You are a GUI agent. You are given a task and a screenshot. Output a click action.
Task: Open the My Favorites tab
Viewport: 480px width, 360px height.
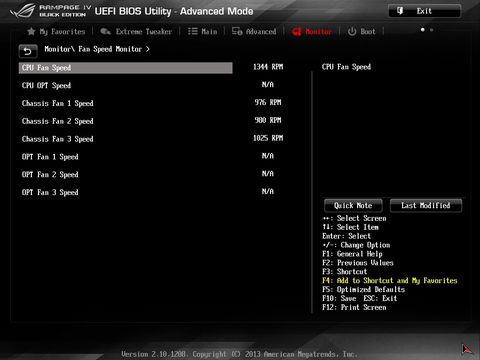point(56,32)
